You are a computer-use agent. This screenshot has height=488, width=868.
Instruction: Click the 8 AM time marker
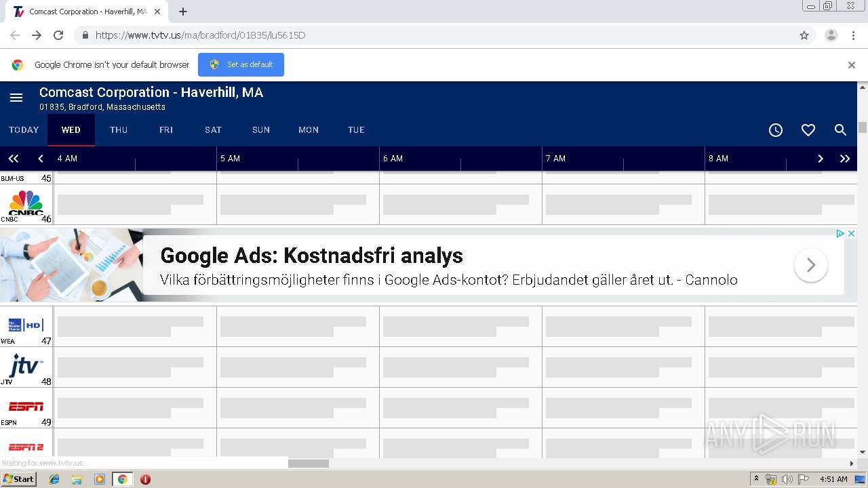click(718, 159)
